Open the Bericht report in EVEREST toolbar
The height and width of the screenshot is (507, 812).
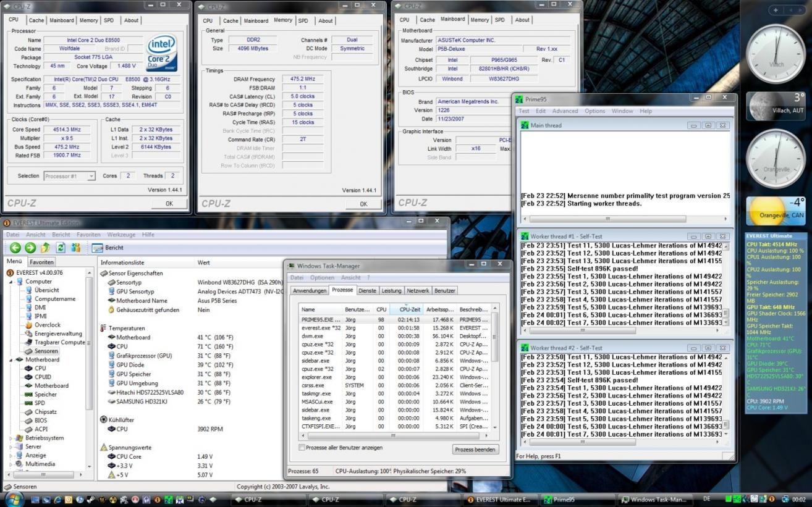pyautogui.click(x=108, y=248)
